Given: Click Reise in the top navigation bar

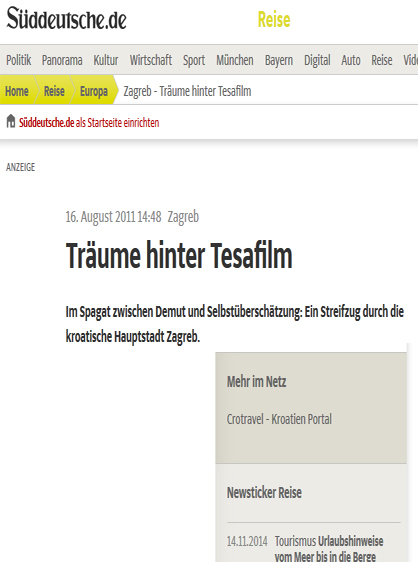Looking at the screenshot, I should (382, 60).
